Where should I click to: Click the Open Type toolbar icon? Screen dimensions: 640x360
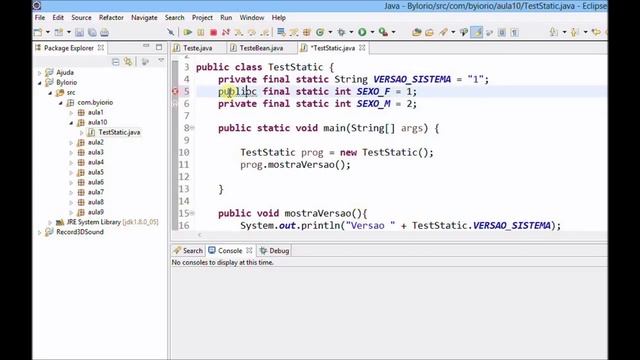(x=417, y=32)
